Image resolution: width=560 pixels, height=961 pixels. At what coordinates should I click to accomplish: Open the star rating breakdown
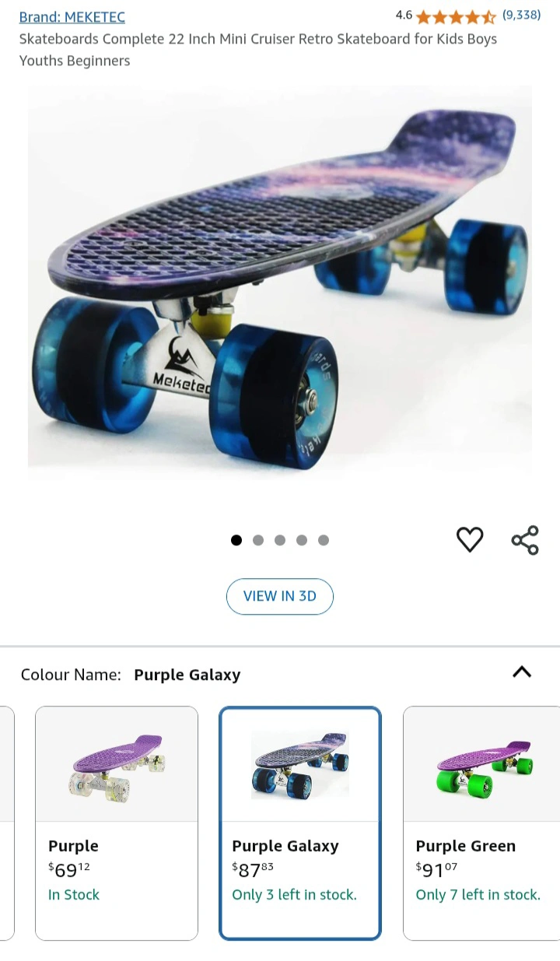[x=456, y=16]
